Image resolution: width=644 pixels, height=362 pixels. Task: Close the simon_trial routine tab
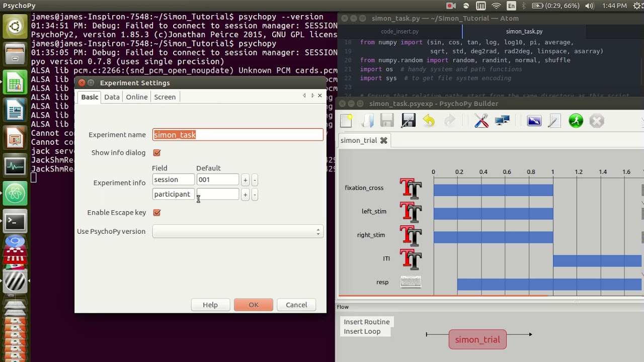click(x=384, y=140)
